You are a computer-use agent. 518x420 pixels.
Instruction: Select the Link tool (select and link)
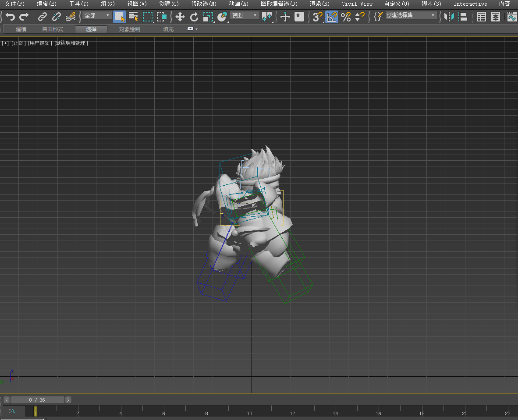click(42, 17)
